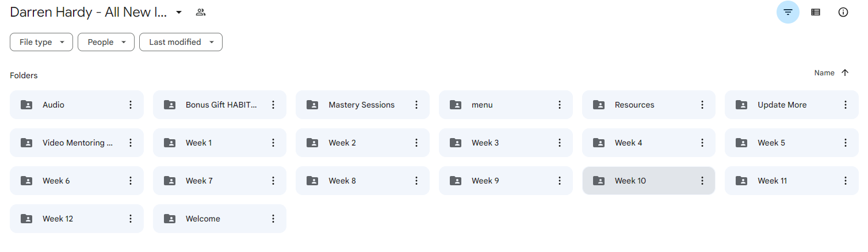Toggle the filter bar icon

(x=787, y=12)
